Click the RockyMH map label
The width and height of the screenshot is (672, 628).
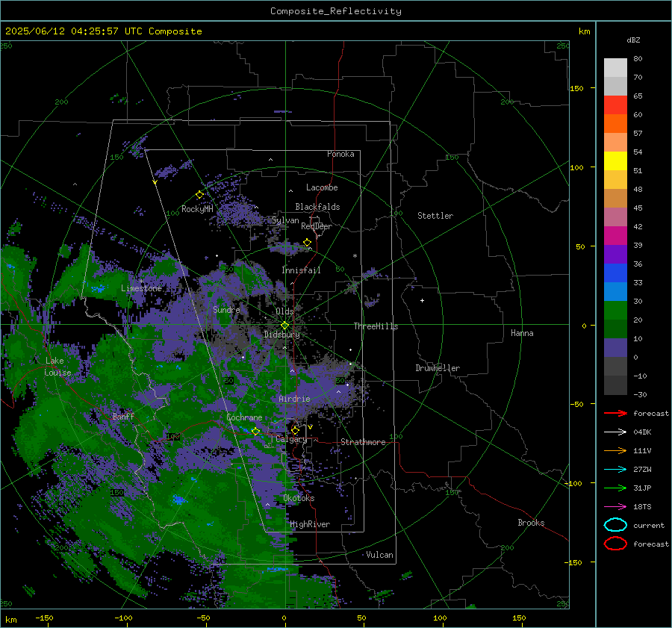(197, 209)
